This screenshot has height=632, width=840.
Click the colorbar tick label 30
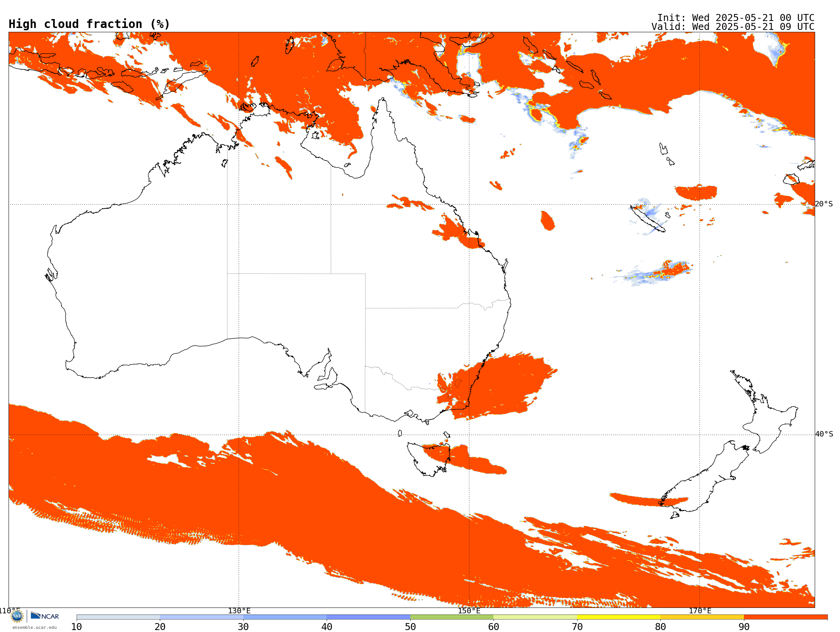(x=243, y=627)
